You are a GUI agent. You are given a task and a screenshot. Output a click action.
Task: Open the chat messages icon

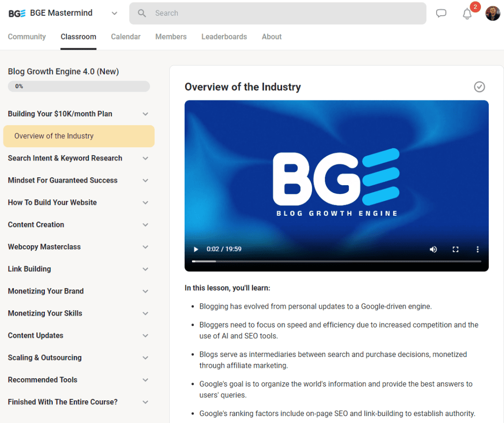point(441,13)
